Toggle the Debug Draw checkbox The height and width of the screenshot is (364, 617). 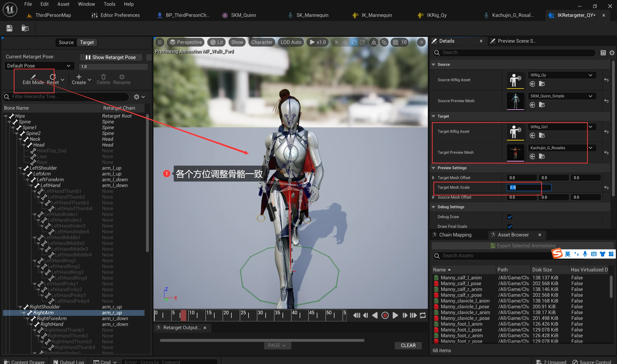[x=510, y=217]
